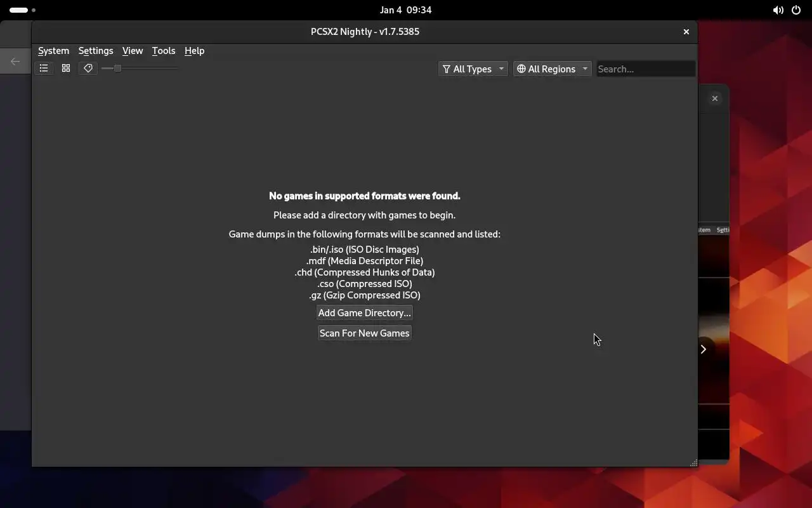Click next arrow in background window

tap(703, 349)
